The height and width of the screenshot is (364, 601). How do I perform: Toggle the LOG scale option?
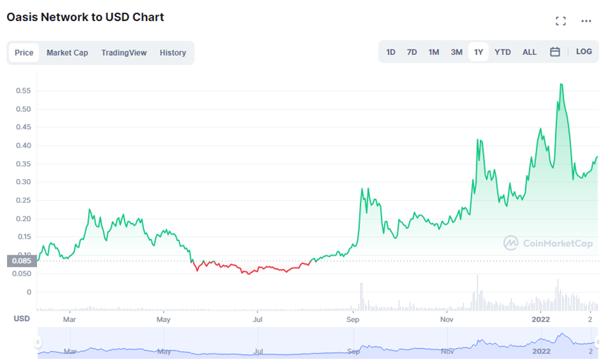[x=584, y=51]
